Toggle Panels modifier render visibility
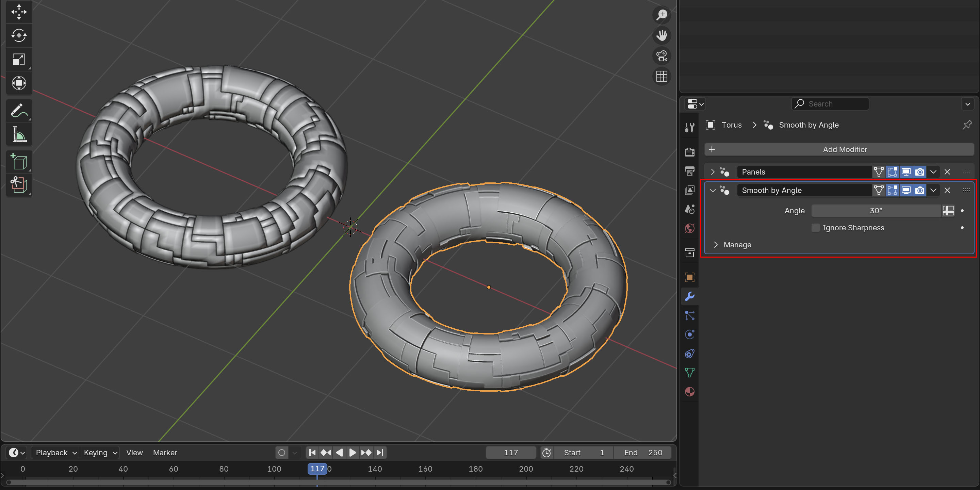The width and height of the screenshot is (980, 490). coord(919,172)
